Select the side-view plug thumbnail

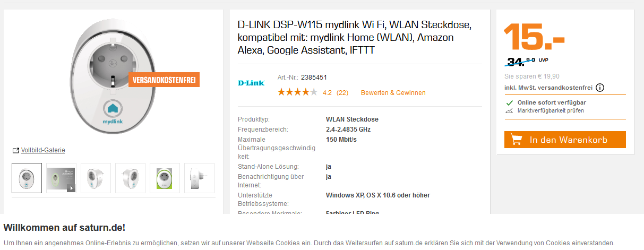coord(199,178)
